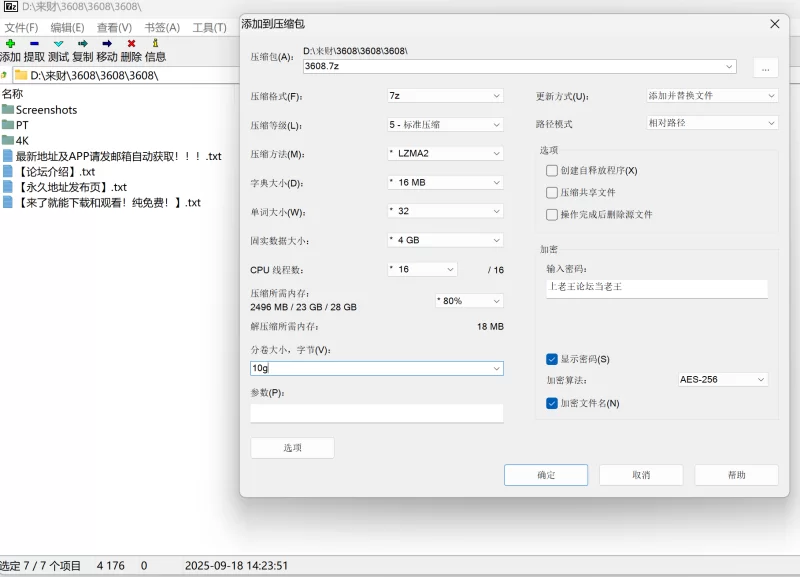
Task: Open the archive format 7z dropdown
Action: click(x=445, y=96)
